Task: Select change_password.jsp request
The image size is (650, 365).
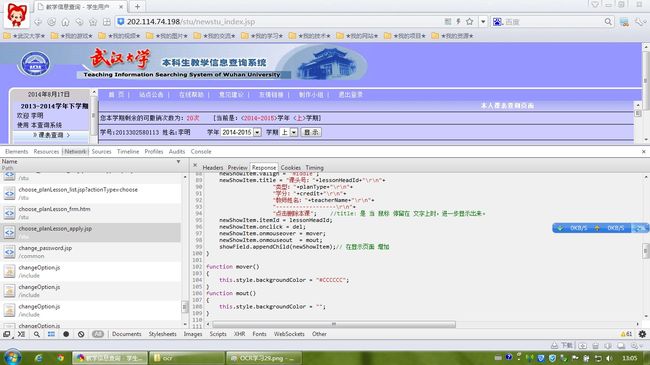Action: click(x=90, y=252)
